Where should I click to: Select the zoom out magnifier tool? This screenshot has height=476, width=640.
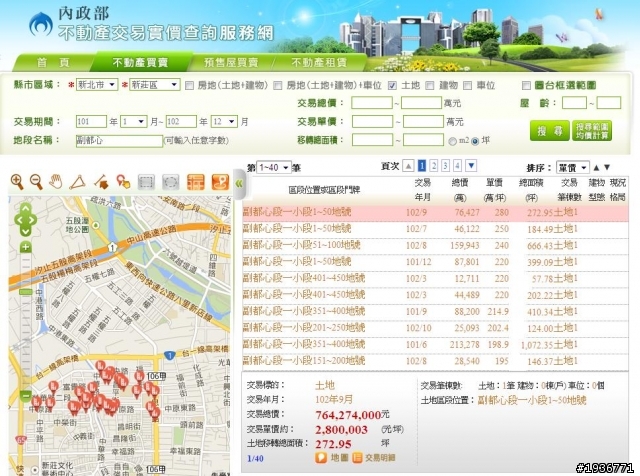[x=37, y=181]
